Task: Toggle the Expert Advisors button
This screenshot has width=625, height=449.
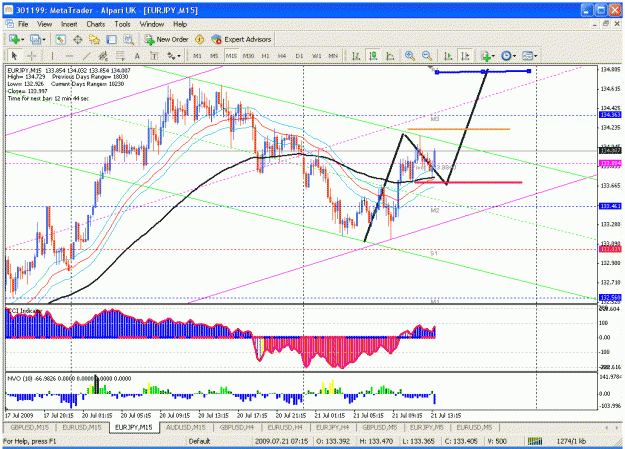Action: pos(241,39)
